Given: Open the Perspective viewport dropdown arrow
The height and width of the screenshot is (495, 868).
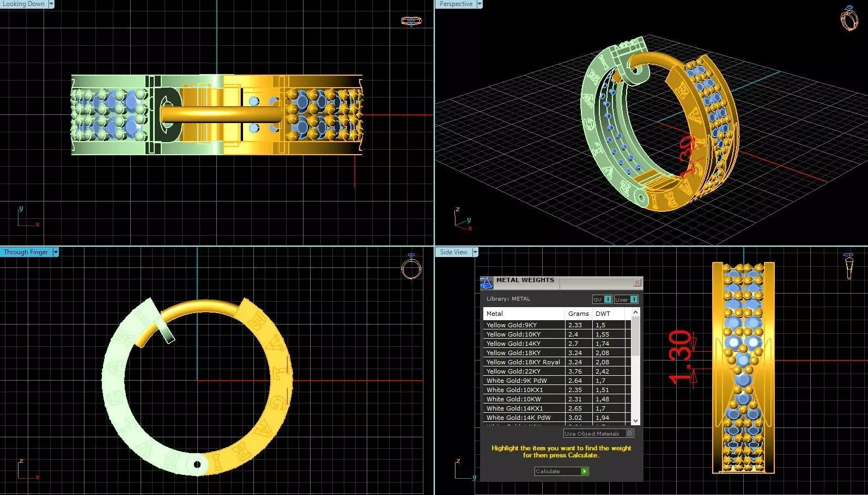Looking at the screenshot, I should tap(479, 4).
